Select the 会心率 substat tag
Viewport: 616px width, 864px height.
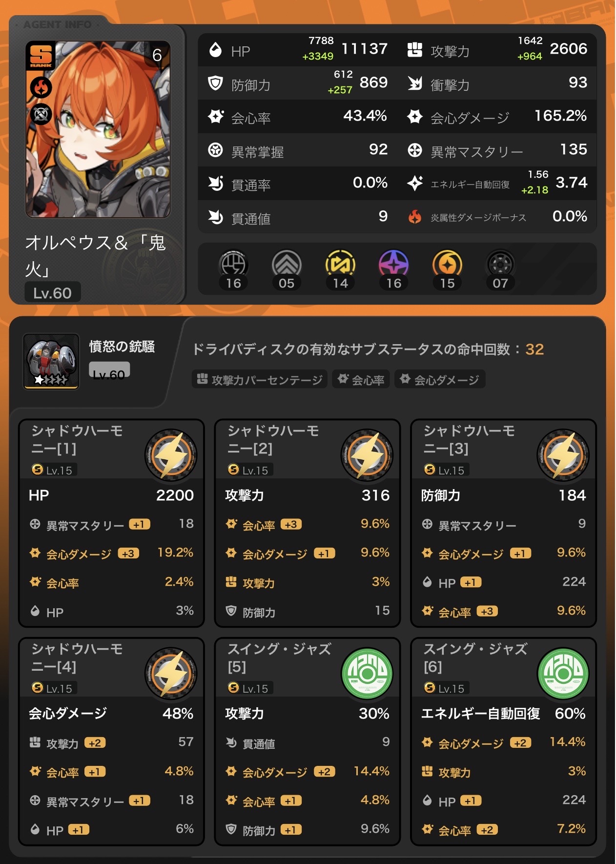[x=361, y=379]
